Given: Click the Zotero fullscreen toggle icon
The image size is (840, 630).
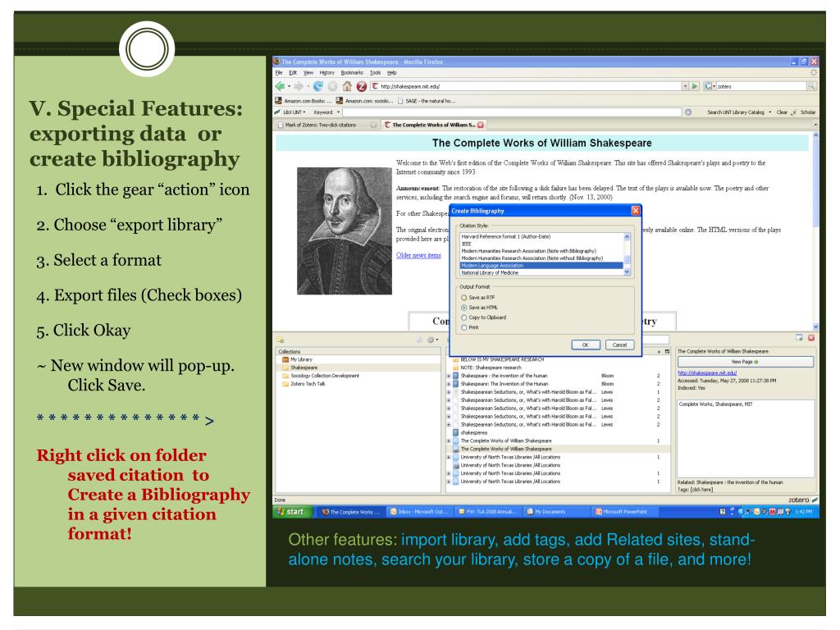Looking at the screenshot, I should 799,337.
